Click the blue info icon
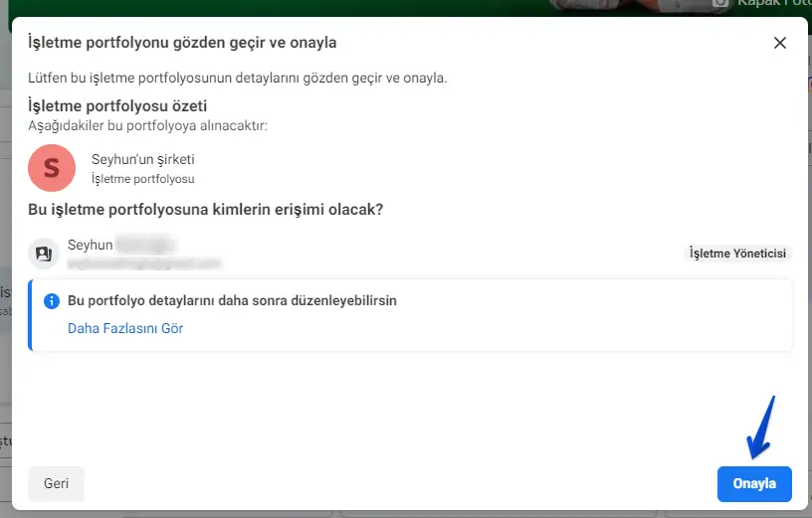This screenshot has width=812, height=518. pyautogui.click(x=52, y=300)
